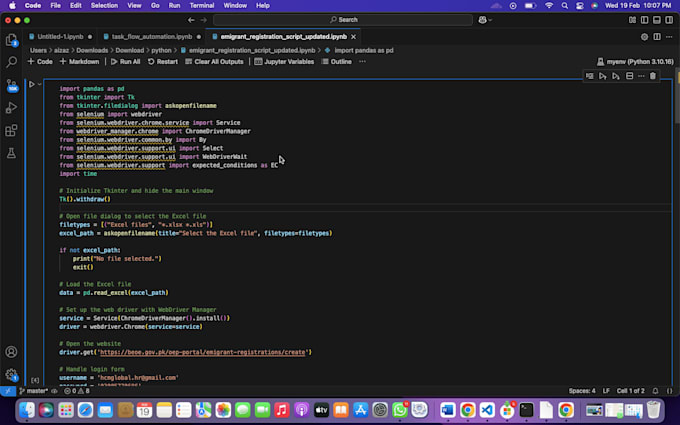Image resolution: width=680 pixels, height=425 pixels.
Task: Open Finder from the Dock
Action: [x=27, y=409]
